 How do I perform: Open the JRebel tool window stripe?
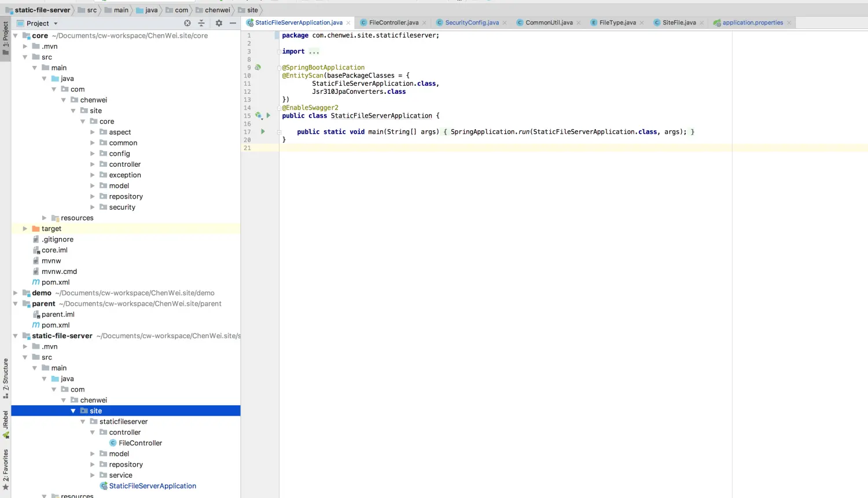tap(6, 424)
